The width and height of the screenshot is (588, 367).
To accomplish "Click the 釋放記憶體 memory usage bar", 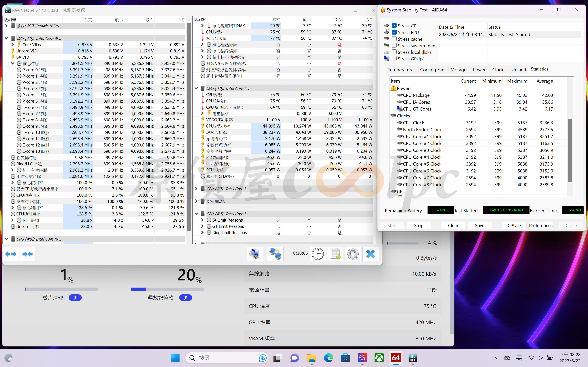I will pyautogui.click(x=167, y=289).
